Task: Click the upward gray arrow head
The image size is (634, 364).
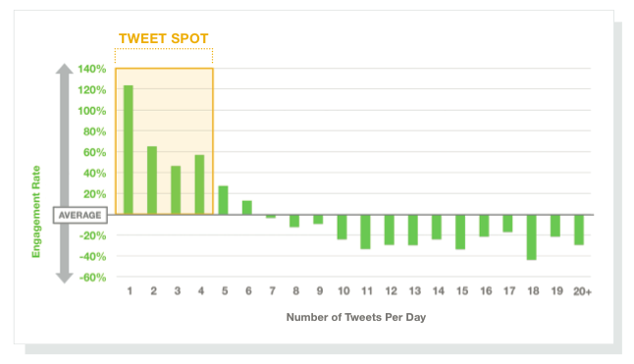Action: click(65, 69)
